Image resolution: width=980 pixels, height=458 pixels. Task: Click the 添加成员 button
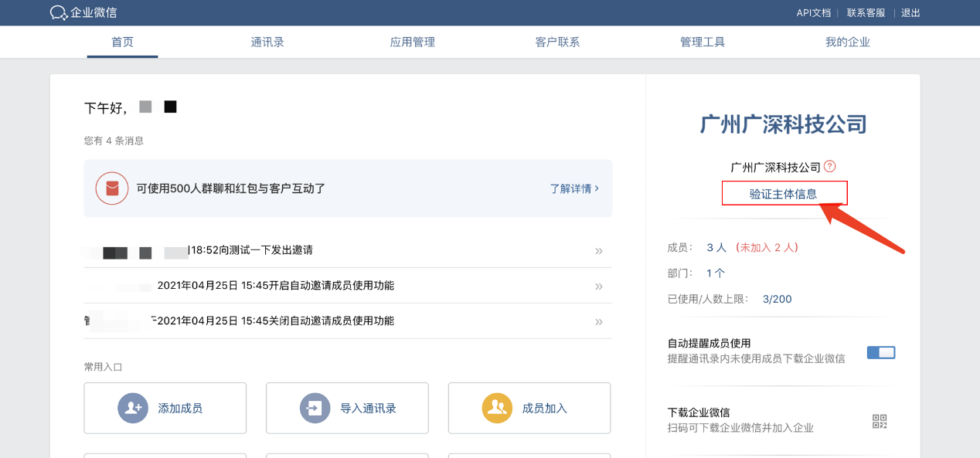click(x=165, y=408)
